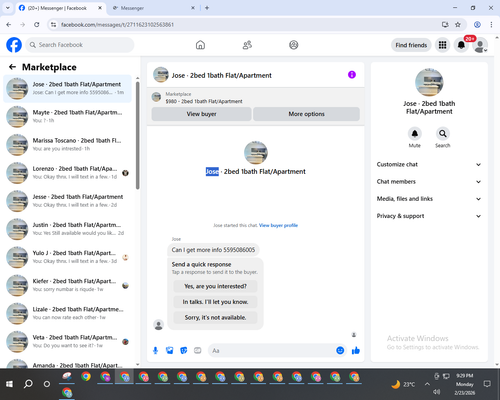500x400 pixels.
Task: Send quick reply Yes, are you interested?
Action: 215,286
